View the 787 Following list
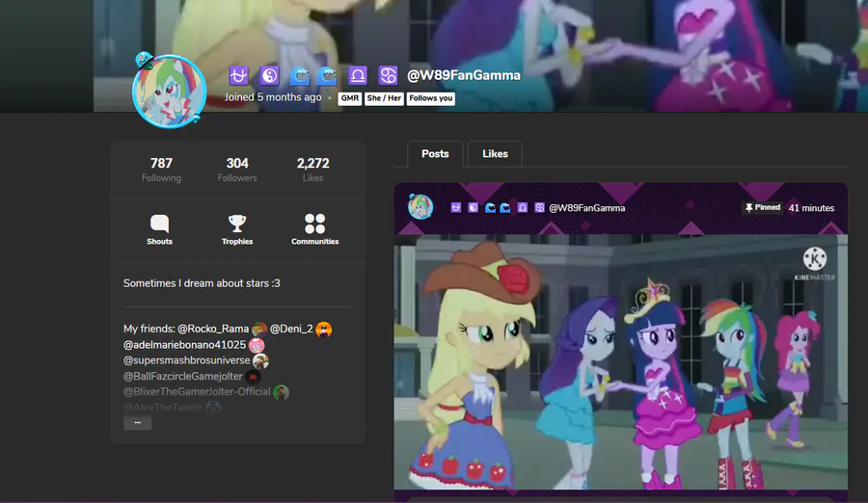This screenshot has height=503, width=868. pyautogui.click(x=161, y=170)
